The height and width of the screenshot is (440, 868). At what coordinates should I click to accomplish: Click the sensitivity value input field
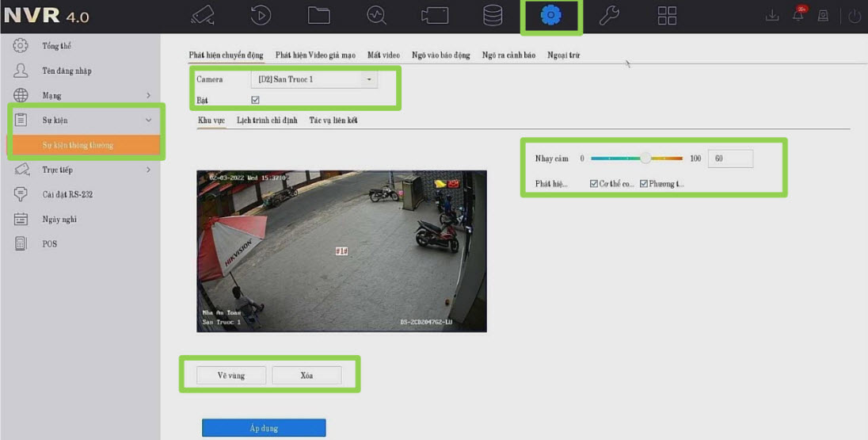coord(729,159)
